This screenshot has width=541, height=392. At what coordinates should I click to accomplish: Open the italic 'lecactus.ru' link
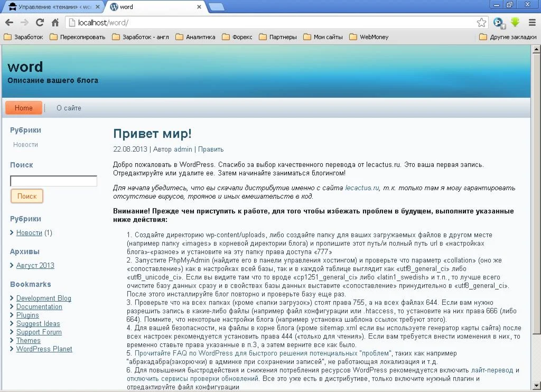click(x=362, y=188)
